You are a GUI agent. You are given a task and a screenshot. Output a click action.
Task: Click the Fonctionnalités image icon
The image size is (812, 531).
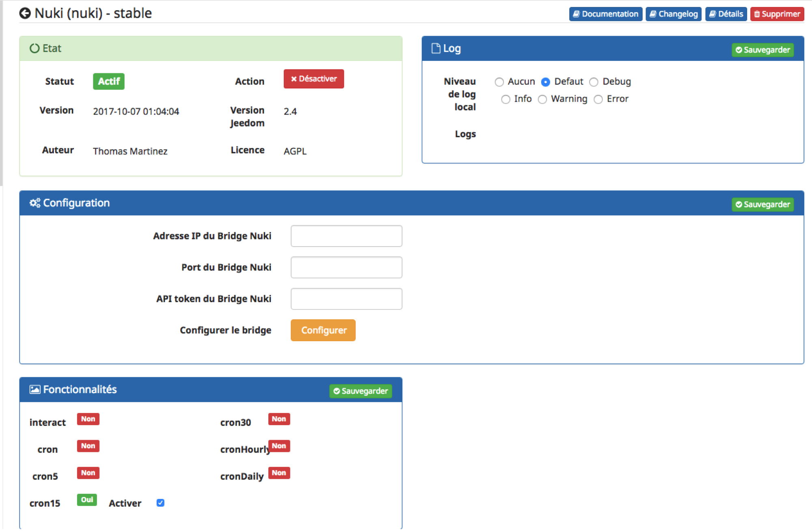click(35, 389)
